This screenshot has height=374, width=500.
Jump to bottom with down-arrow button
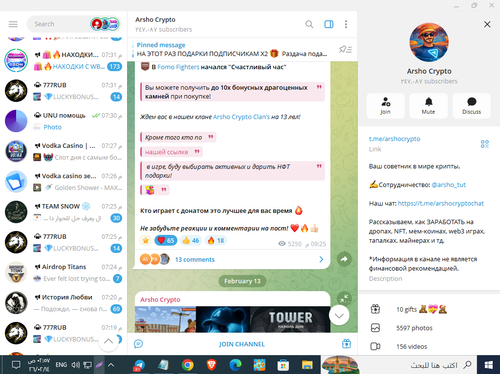click(x=339, y=315)
